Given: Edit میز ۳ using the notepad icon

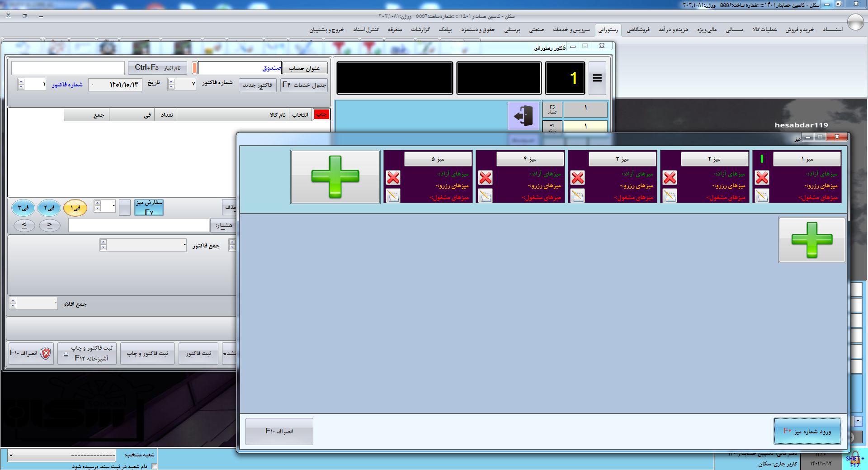Looking at the screenshot, I should click(578, 195).
